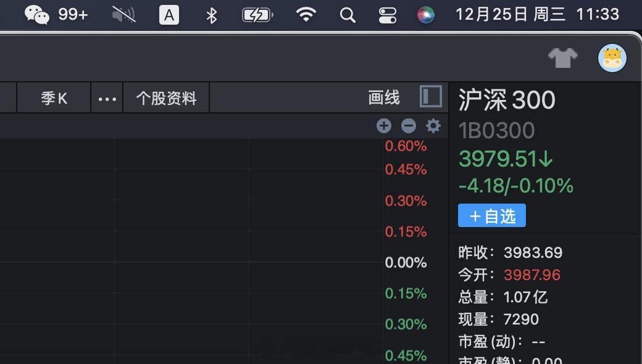The image size is (642, 364).
Task: Click the 0.60% axis label
Action: coord(406,146)
